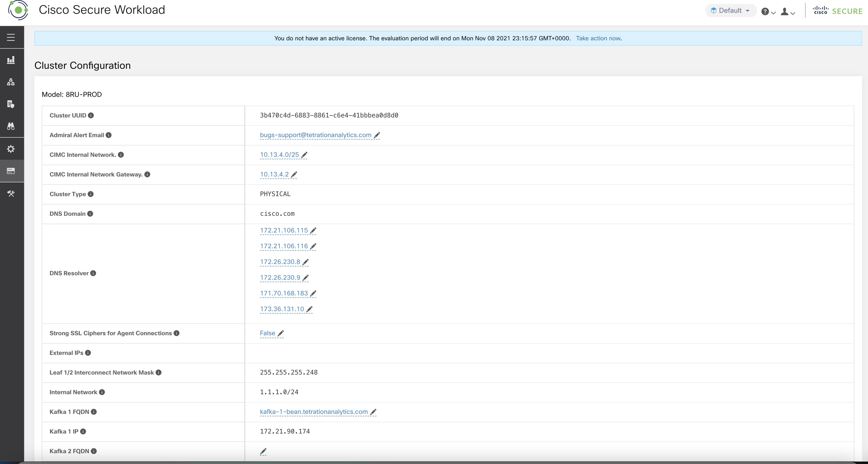The height and width of the screenshot is (464, 868).
Task: Select the PHYSICAL cluster type value
Action: 275,194
